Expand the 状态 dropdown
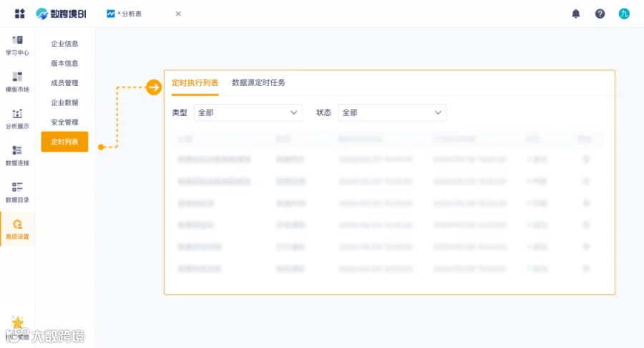This screenshot has height=348, width=644. tap(392, 112)
